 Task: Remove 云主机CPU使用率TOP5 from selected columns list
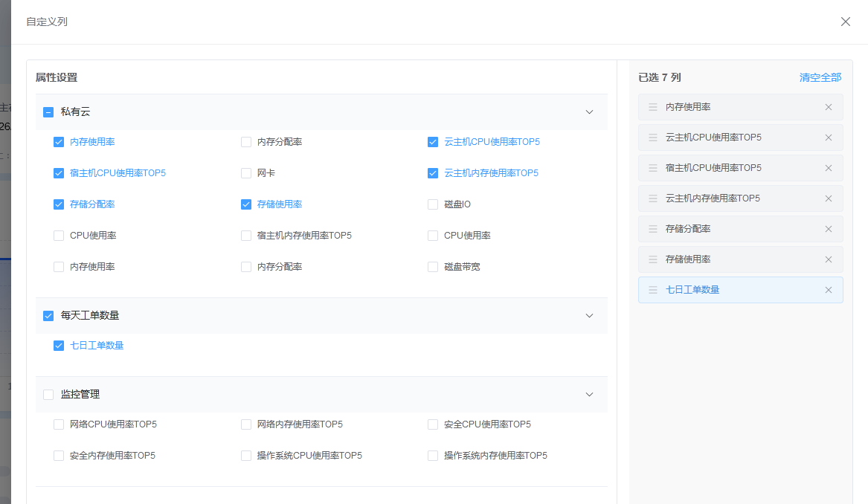pyautogui.click(x=828, y=138)
